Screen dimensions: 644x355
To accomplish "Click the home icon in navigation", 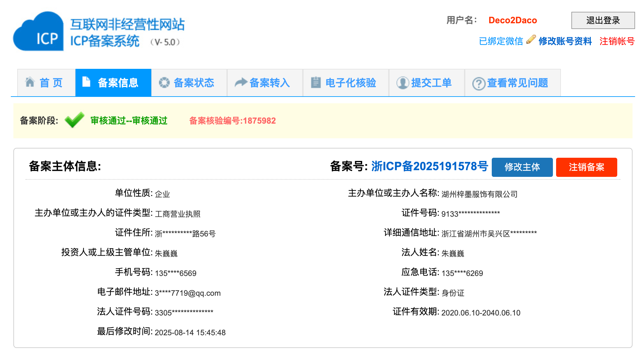I will [x=30, y=82].
